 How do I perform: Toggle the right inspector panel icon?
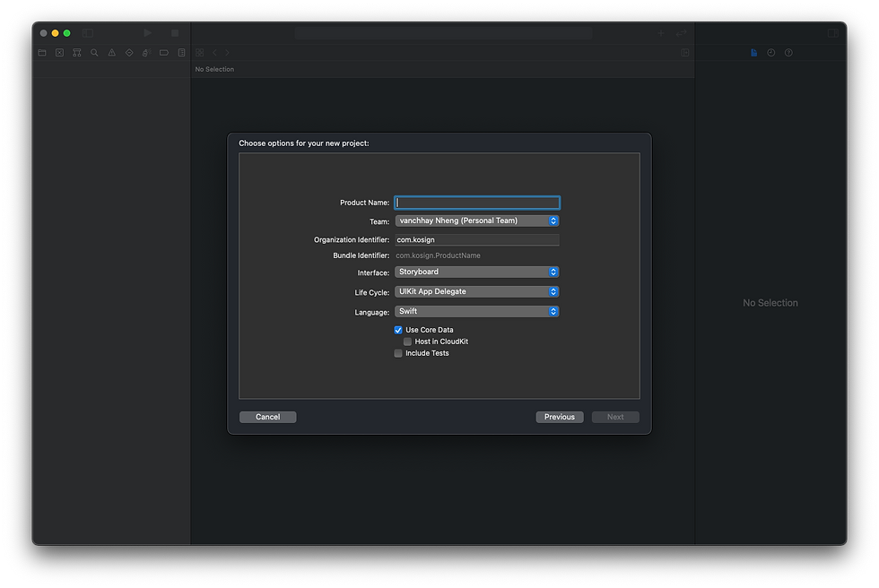[x=833, y=33]
